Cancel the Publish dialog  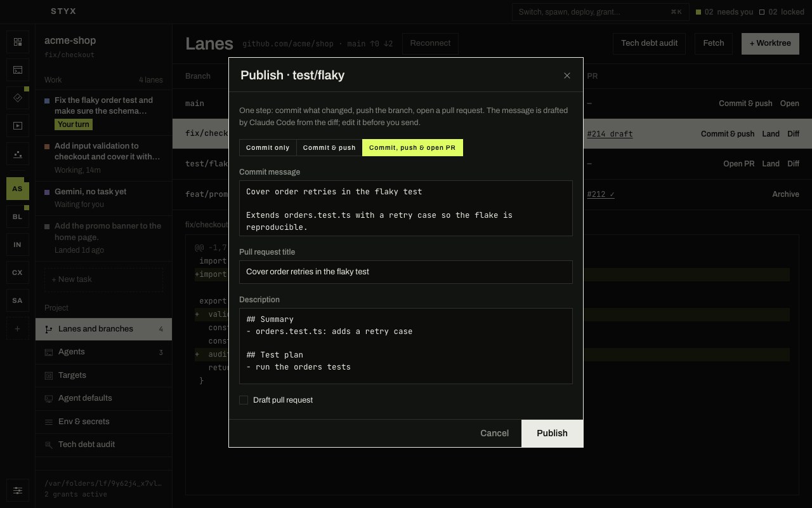[494, 433]
